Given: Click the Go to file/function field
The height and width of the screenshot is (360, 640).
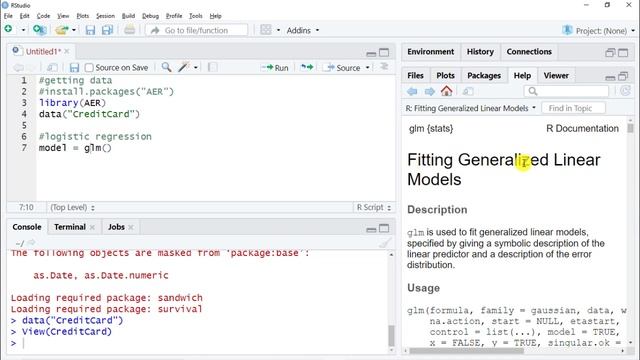Looking at the screenshot, I should coord(196,30).
